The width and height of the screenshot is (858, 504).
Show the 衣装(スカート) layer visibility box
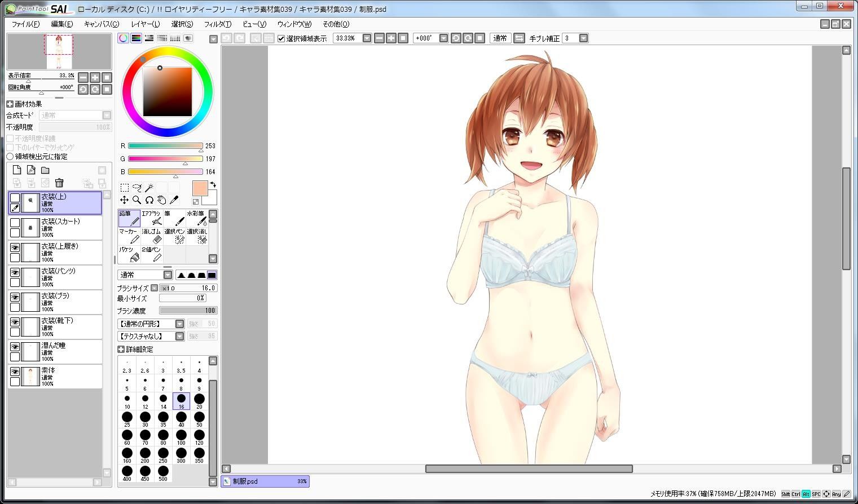pyautogui.click(x=15, y=223)
